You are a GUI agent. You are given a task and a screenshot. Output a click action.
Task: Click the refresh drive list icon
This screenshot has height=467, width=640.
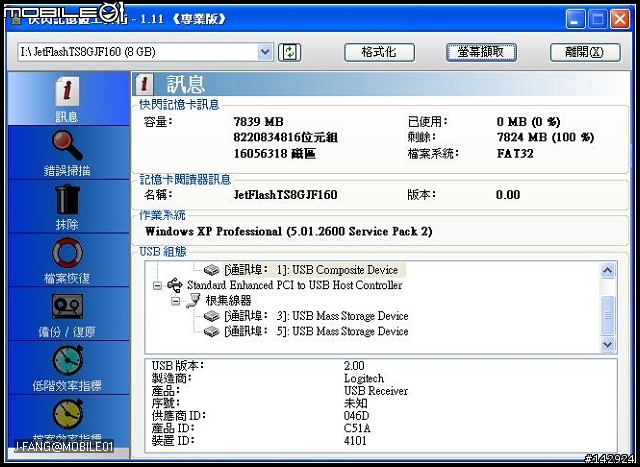(x=289, y=52)
